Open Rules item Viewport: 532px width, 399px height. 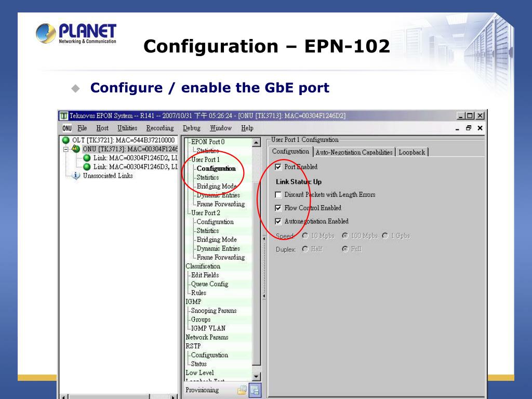point(198,293)
